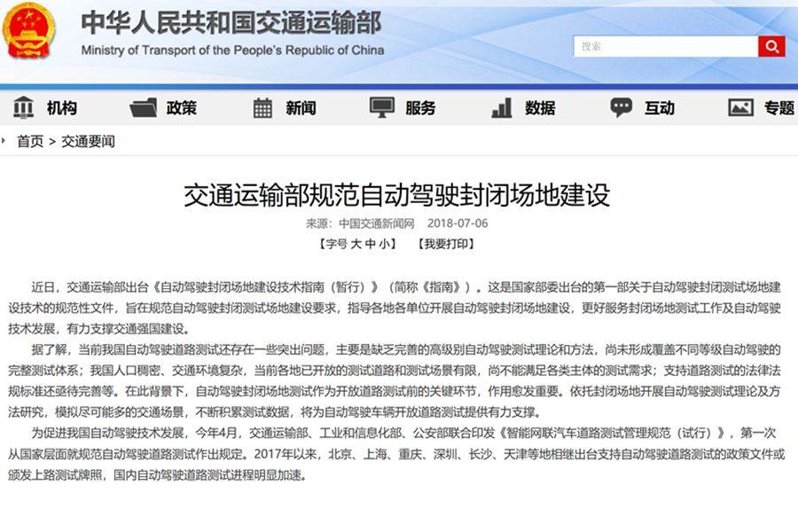Set font size to 大
Screen dimensions: 798x532
356,244
